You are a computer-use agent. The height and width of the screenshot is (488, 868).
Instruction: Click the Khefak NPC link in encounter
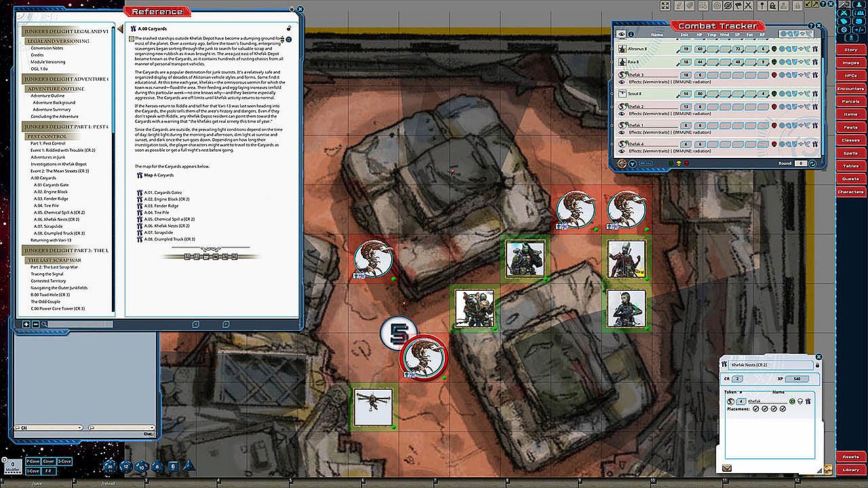(x=807, y=401)
